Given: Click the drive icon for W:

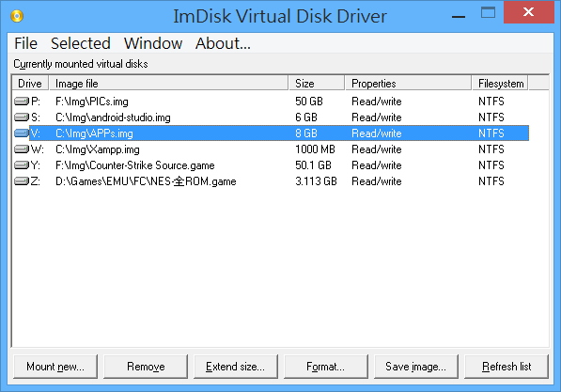Looking at the screenshot, I should (22, 149).
